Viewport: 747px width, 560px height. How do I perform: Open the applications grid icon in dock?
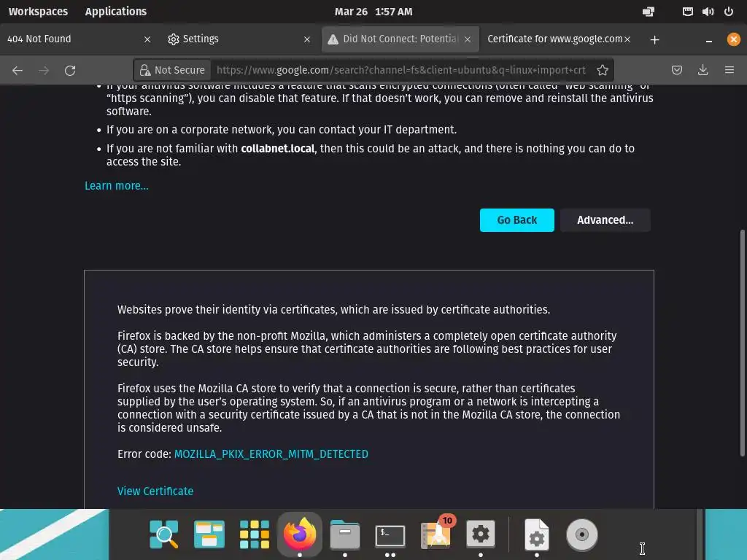point(255,534)
